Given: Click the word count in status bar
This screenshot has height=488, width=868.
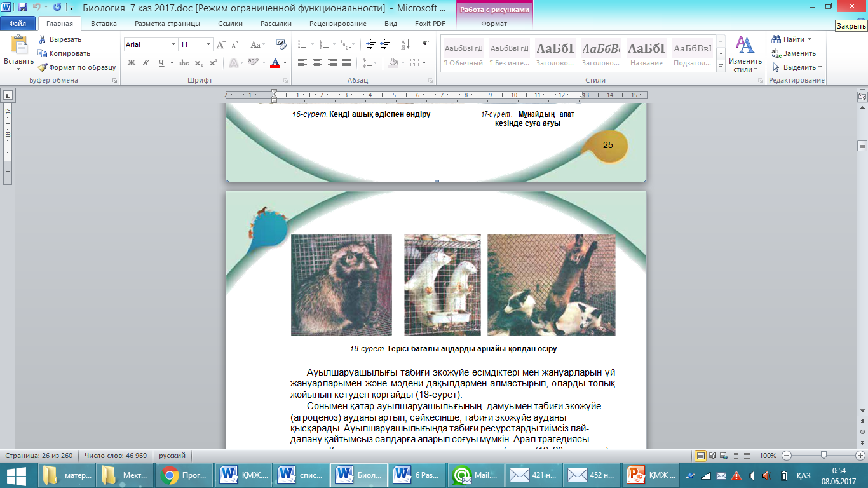Looking at the screenshot, I should click(116, 456).
